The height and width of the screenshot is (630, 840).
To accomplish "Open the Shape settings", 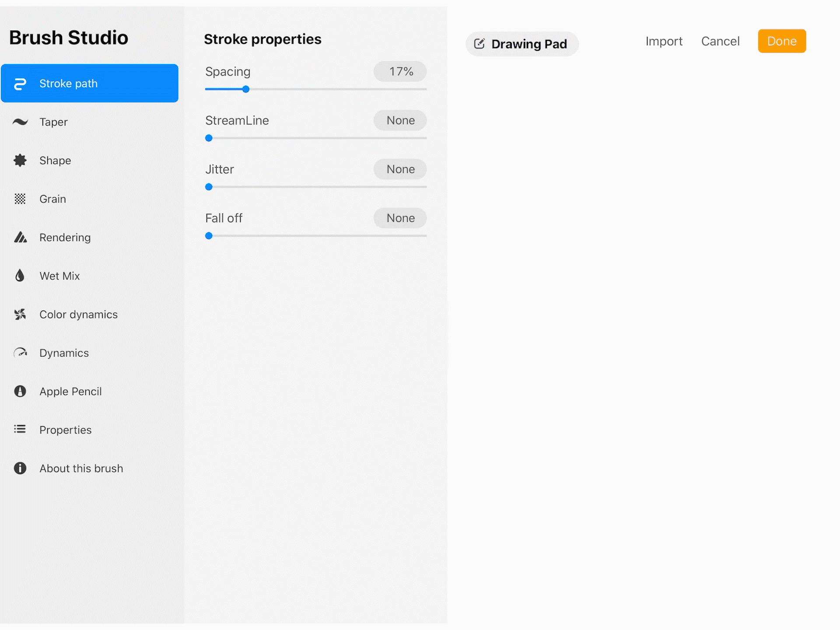I will 90,160.
